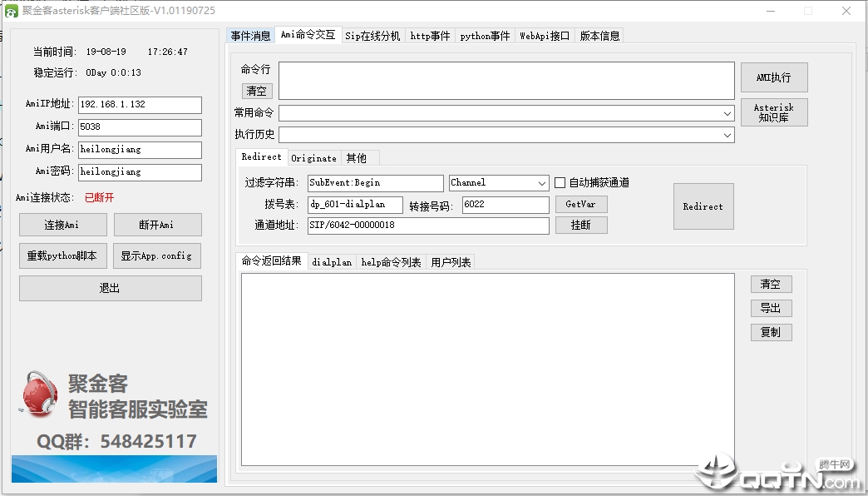The image size is (868, 496).
Task: Switch to the python事件 tab
Action: pyautogui.click(x=485, y=36)
